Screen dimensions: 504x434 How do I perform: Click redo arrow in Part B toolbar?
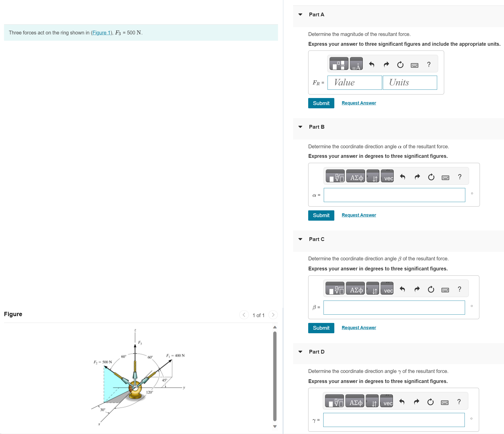click(x=417, y=177)
